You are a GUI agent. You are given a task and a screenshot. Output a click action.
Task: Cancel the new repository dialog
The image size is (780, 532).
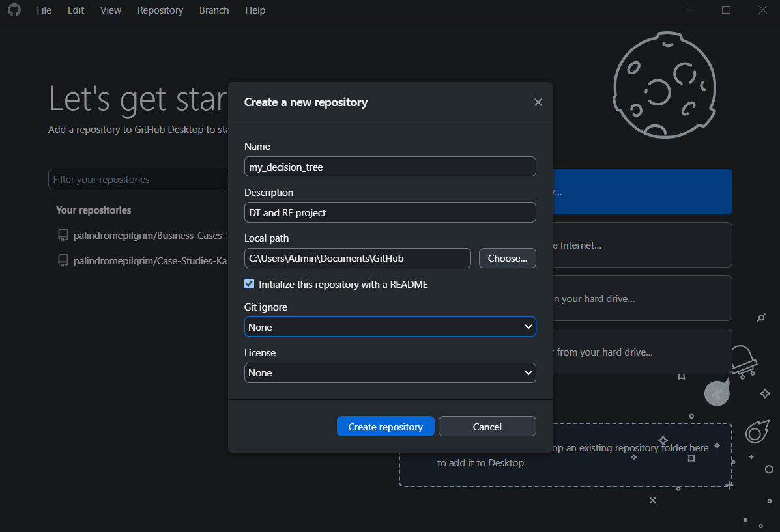pos(487,427)
